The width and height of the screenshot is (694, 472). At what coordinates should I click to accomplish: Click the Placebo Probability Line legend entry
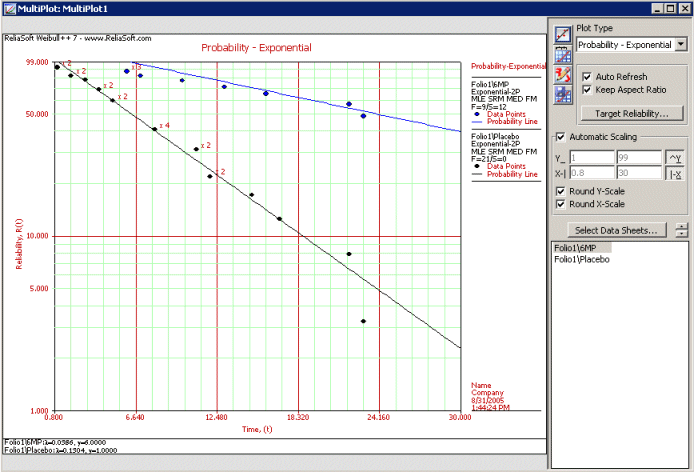click(x=505, y=174)
